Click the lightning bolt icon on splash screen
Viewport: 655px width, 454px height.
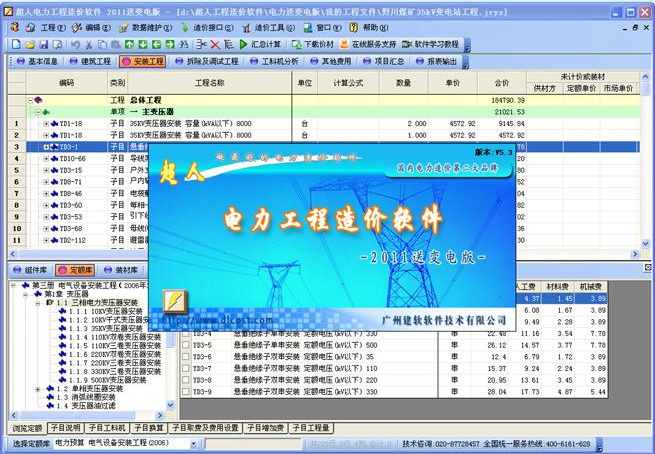[x=175, y=301]
